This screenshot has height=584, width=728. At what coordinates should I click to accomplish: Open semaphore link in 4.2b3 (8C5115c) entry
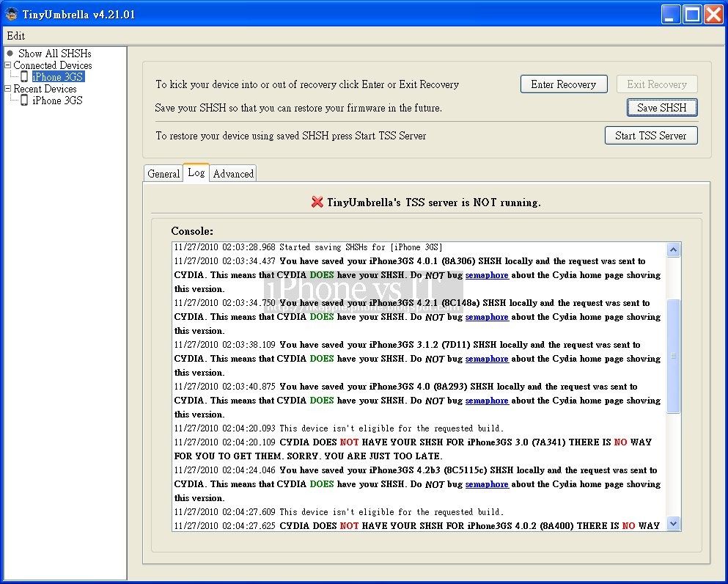pyautogui.click(x=487, y=484)
